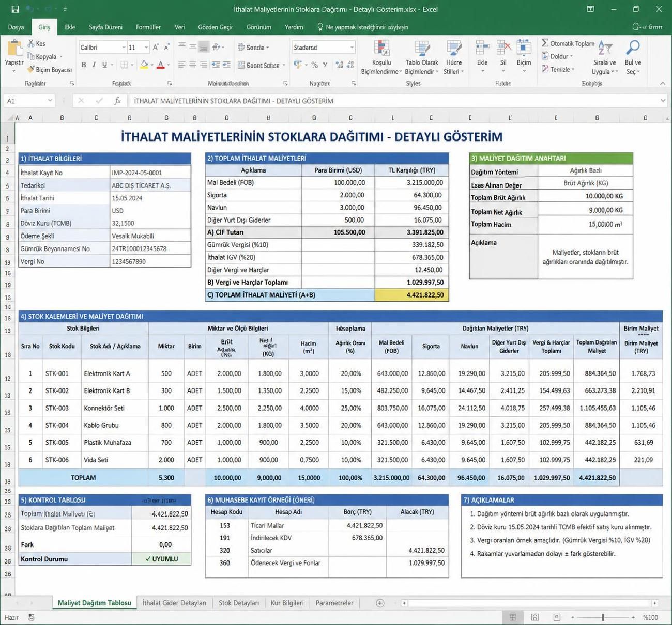Open the font size dropdown
Viewport: 672px width, 625px height.
point(146,47)
